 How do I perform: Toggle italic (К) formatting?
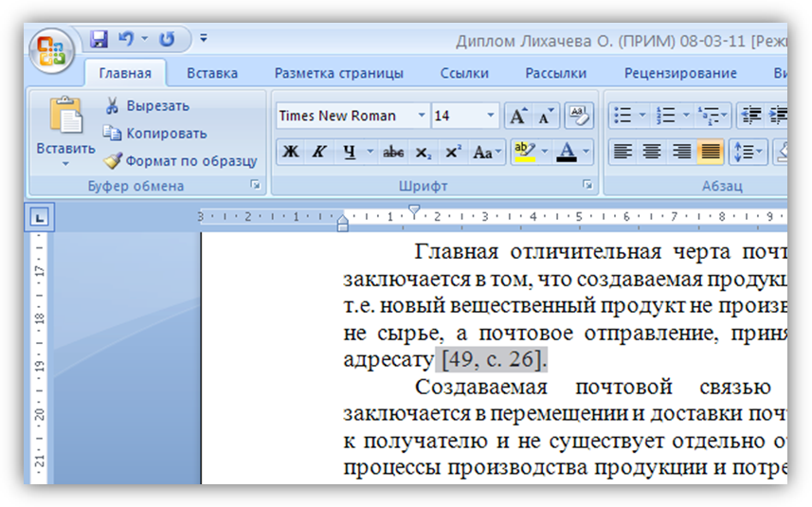pos(319,152)
